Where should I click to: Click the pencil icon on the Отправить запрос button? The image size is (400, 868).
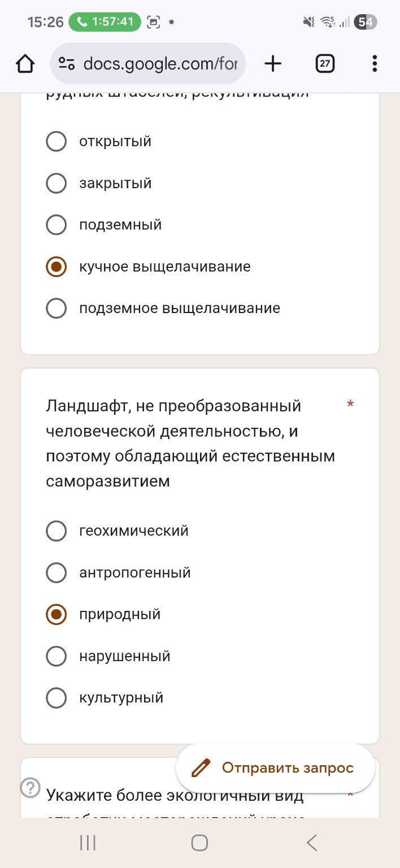tap(199, 767)
